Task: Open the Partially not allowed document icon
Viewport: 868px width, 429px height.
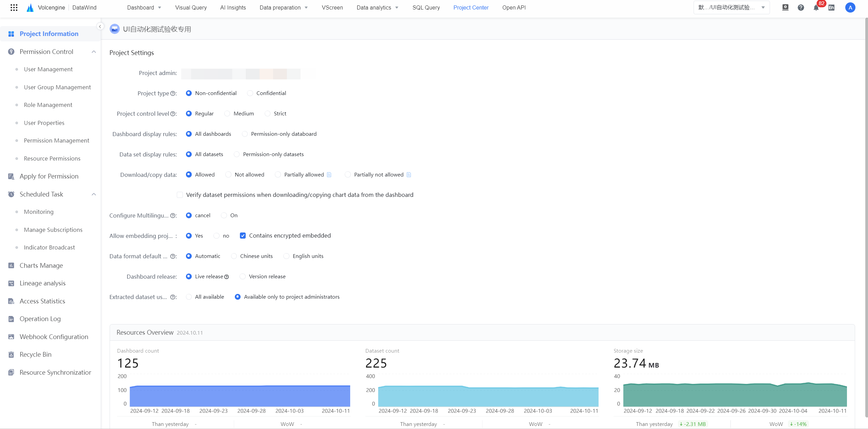Action: pyautogui.click(x=409, y=175)
